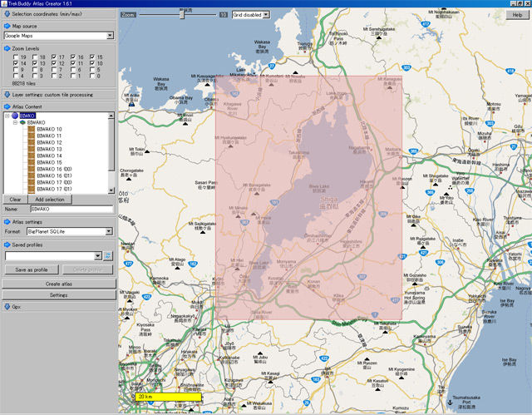This screenshot has width=532, height=415.
Task: Open the BigPlanet SQLite format dropdown
Action: [109, 231]
